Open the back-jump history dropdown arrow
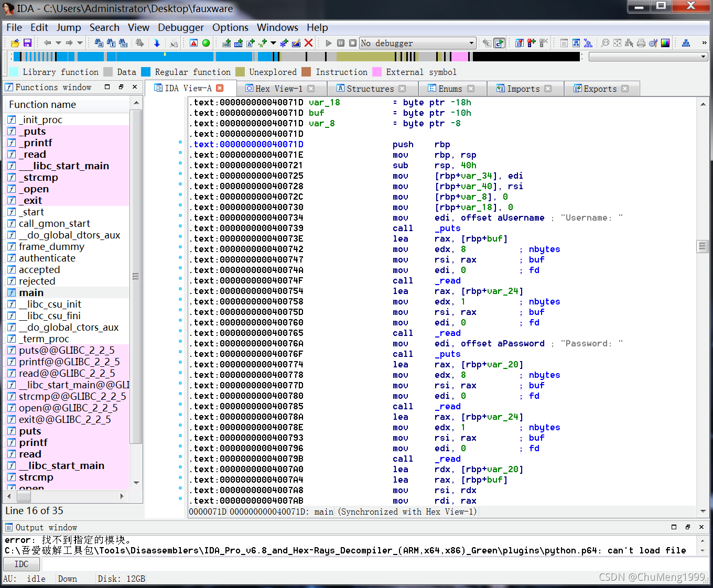The width and height of the screenshot is (713, 588). (x=58, y=43)
